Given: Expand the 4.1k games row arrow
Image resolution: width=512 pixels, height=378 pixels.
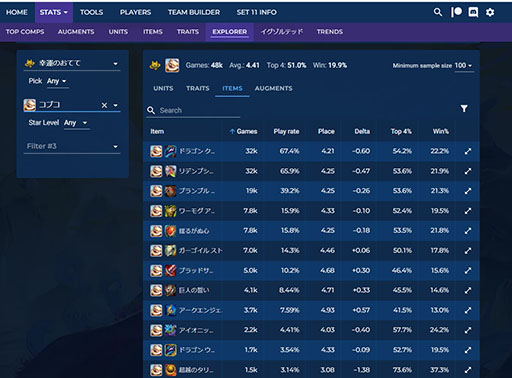Looking at the screenshot, I should click(468, 290).
